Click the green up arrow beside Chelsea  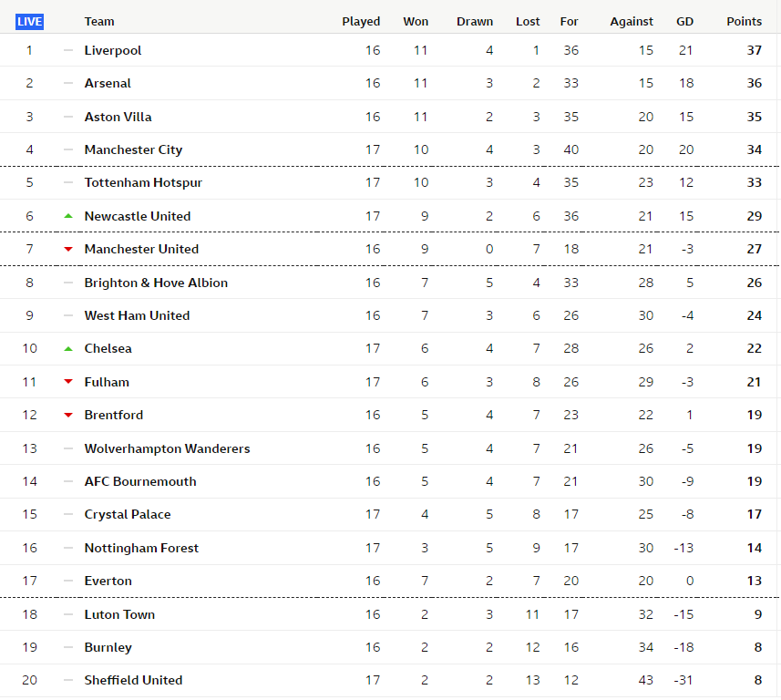68,349
